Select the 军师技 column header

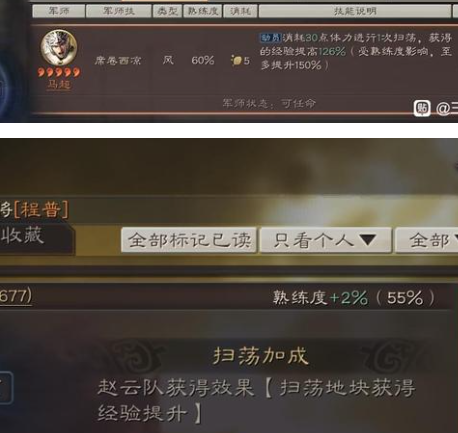pyautogui.click(x=118, y=11)
